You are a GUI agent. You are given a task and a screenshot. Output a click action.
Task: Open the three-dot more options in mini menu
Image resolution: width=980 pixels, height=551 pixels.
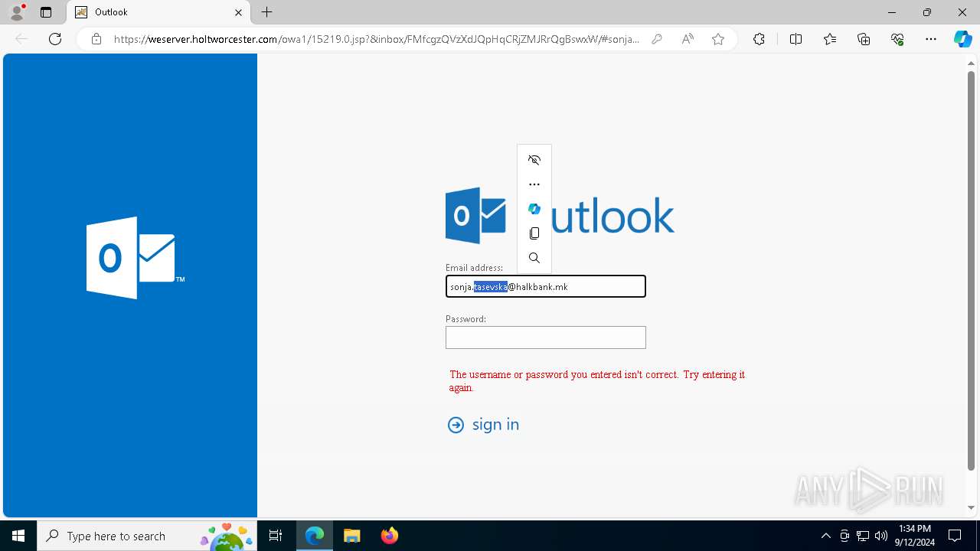point(534,184)
